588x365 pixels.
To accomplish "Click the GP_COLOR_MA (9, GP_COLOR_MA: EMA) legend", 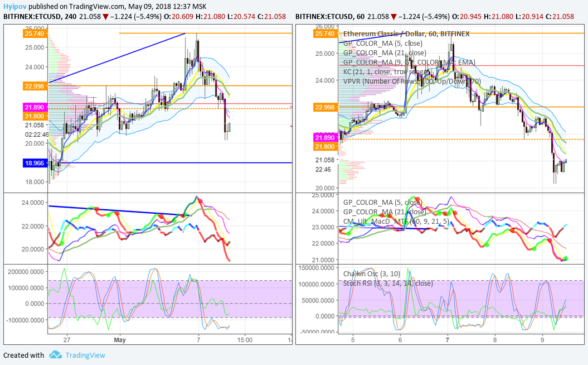I will coord(409,62).
